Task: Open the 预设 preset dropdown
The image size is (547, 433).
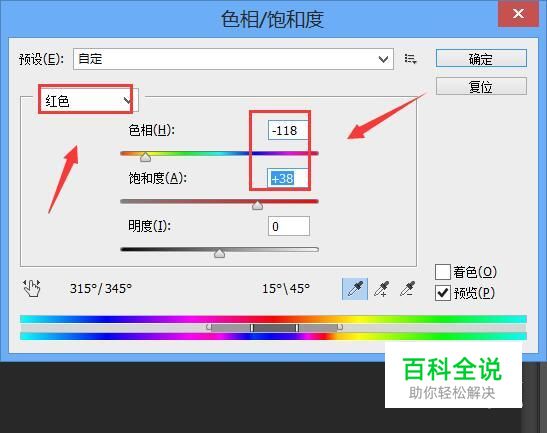Action: 233,59
